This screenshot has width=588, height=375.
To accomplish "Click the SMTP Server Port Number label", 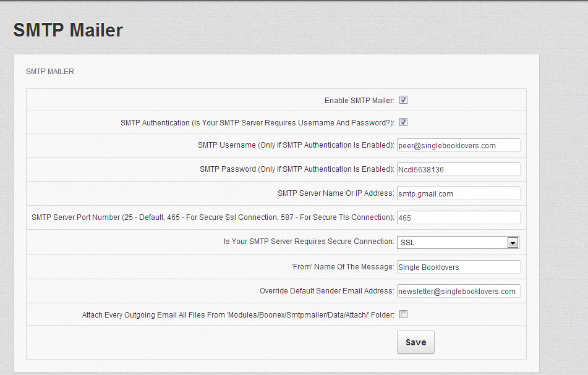I will [213, 217].
